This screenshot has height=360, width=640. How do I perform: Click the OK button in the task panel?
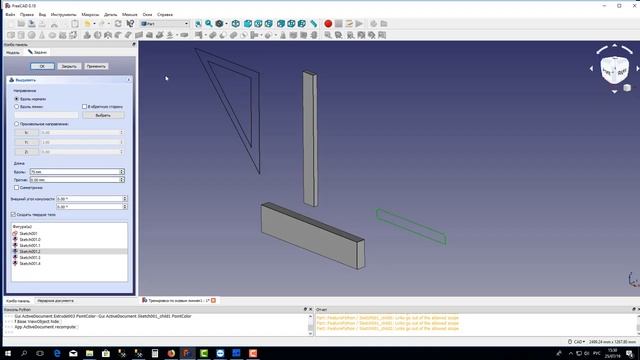42,66
